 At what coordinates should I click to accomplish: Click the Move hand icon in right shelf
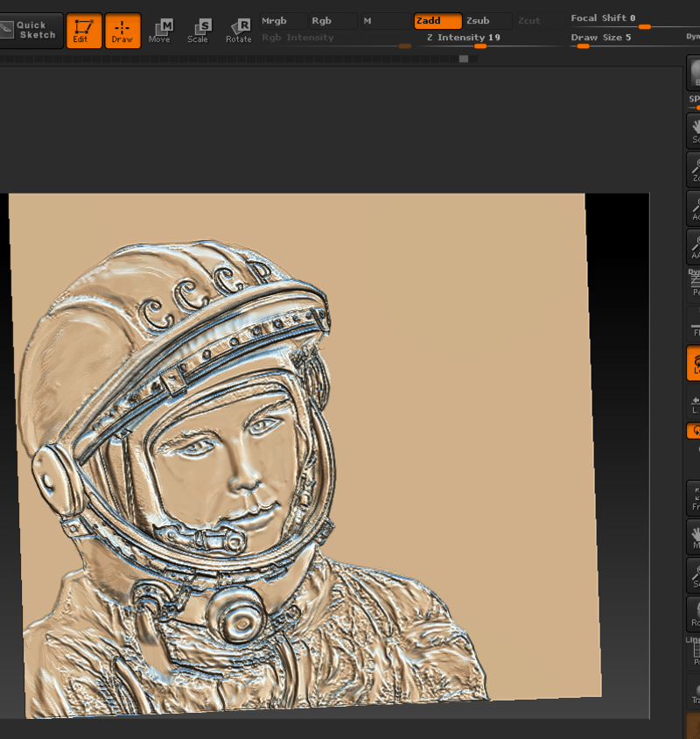click(695, 537)
